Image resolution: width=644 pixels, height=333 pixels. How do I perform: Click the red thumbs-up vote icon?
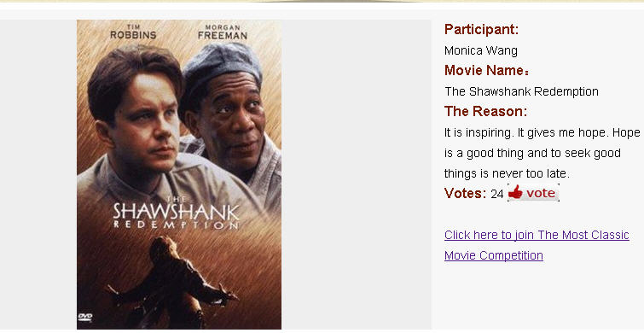point(515,192)
